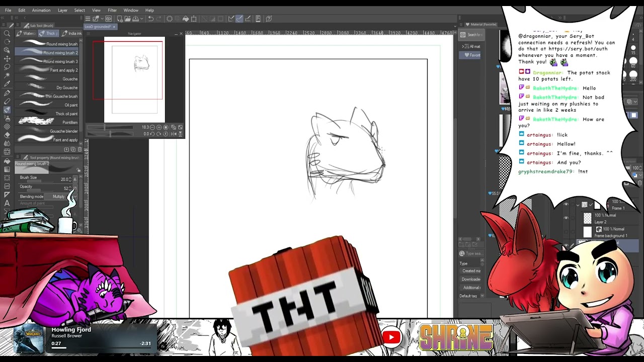
Task: Select the Pen tool in toolbox
Action: [x=7, y=93]
